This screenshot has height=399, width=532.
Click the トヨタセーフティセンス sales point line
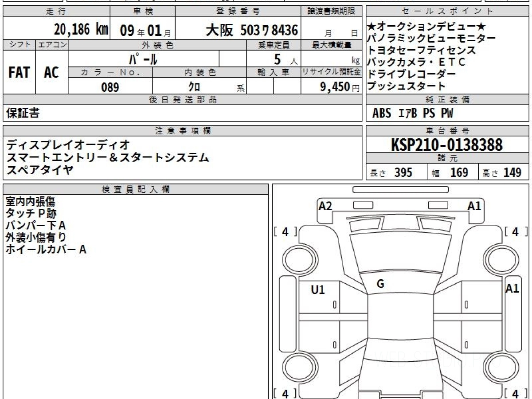(422, 51)
